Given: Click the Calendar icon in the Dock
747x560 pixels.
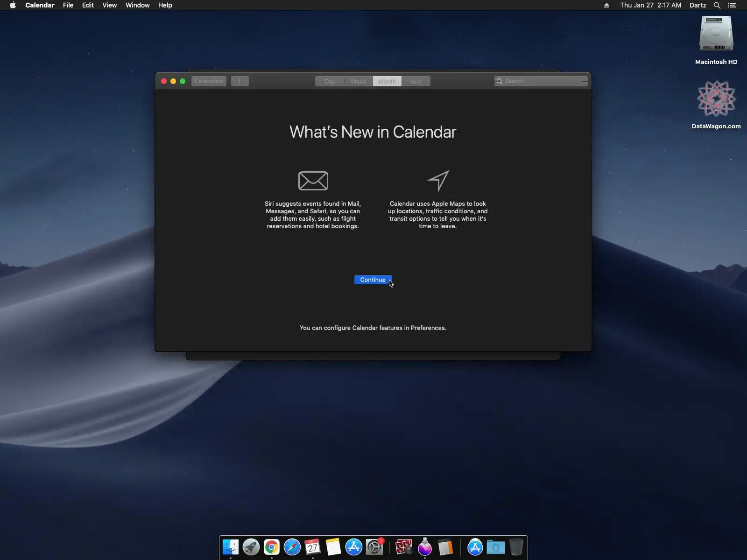Looking at the screenshot, I should pyautogui.click(x=313, y=547).
